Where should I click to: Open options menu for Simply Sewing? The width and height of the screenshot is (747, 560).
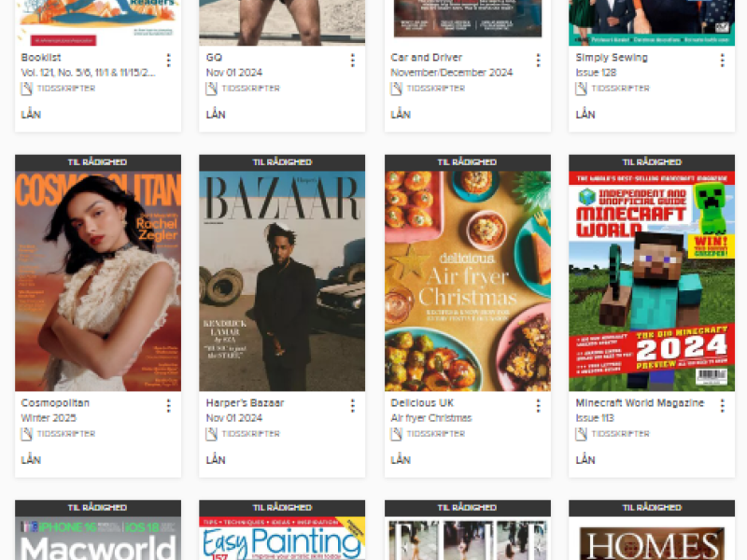coord(722,61)
